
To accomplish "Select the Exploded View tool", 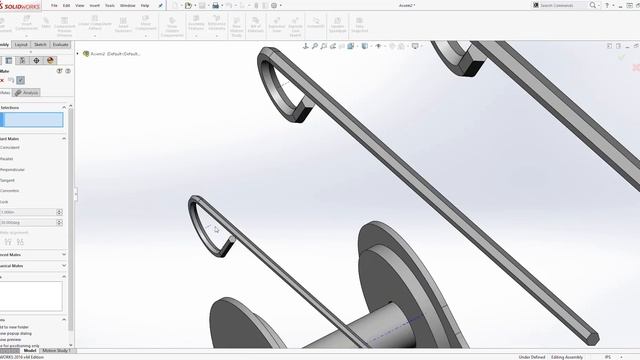I will point(277,25).
